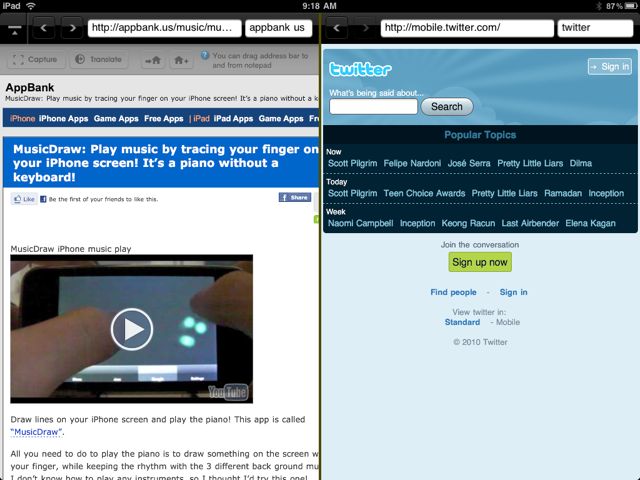This screenshot has width=640, height=480.
Task: Play the MusicDraw YouTube video
Action: pos(132,329)
